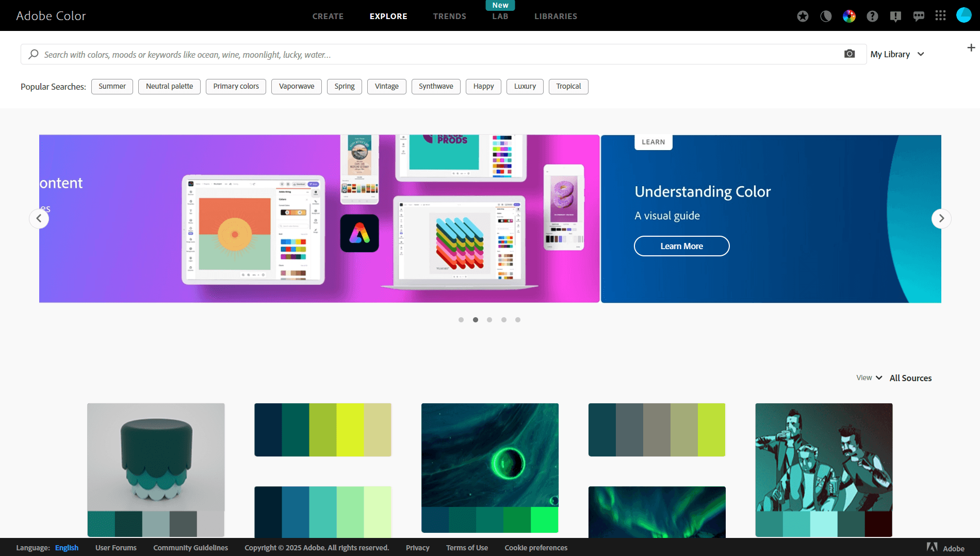Open the All Sources filter
This screenshot has width=980, height=556.
point(910,378)
